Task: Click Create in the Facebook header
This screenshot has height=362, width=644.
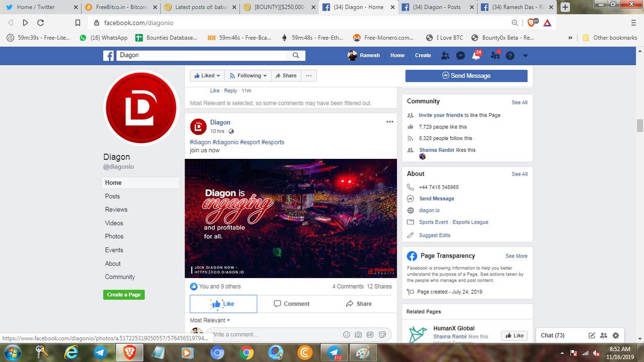Action: (x=423, y=55)
